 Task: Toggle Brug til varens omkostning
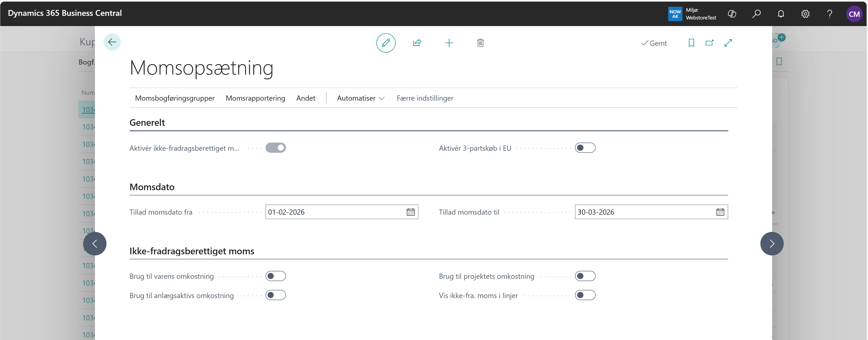point(275,276)
